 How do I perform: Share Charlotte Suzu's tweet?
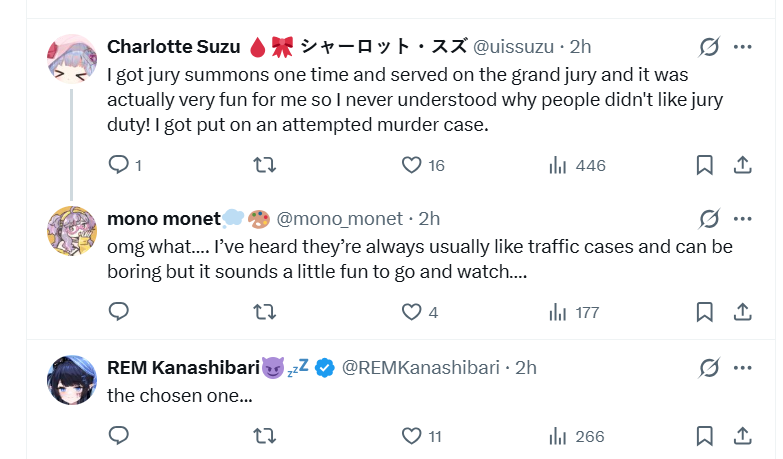tap(743, 165)
